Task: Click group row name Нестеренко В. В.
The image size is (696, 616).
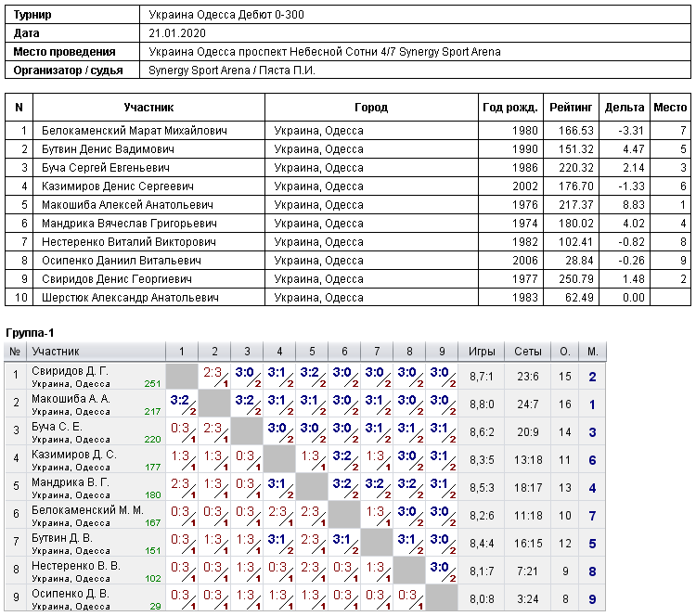Action: (76, 566)
